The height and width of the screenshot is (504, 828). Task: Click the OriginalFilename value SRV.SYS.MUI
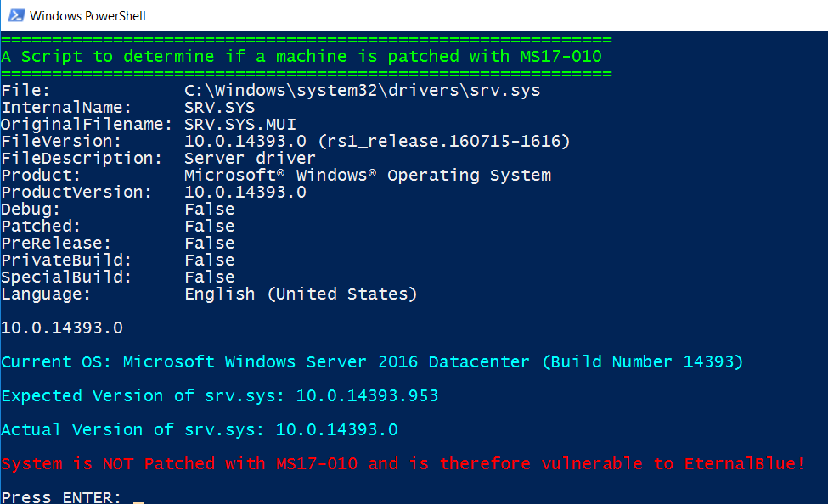point(240,125)
